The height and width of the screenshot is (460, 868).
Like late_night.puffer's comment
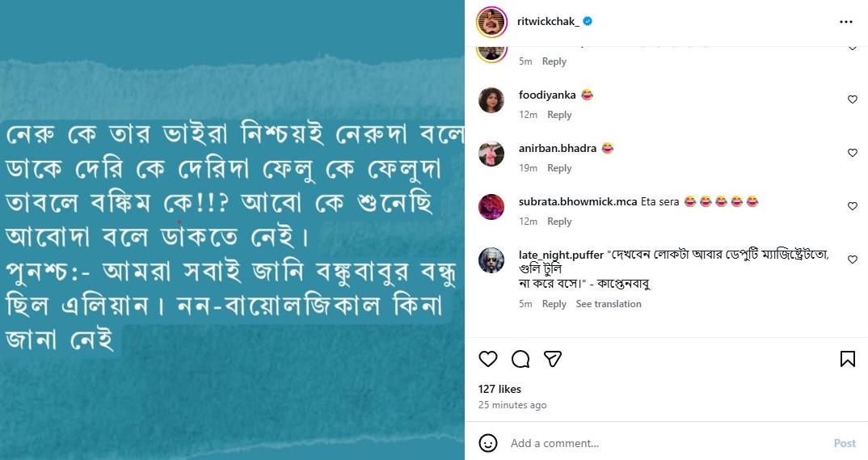(x=852, y=260)
